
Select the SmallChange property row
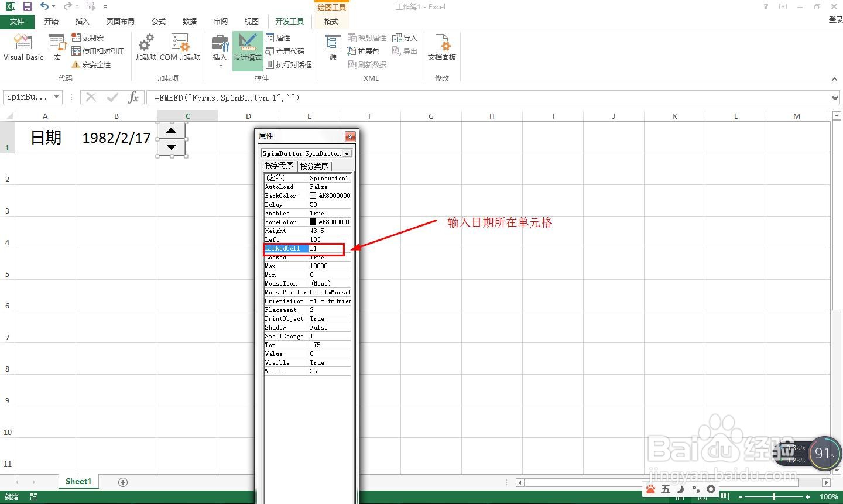click(x=307, y=336)
